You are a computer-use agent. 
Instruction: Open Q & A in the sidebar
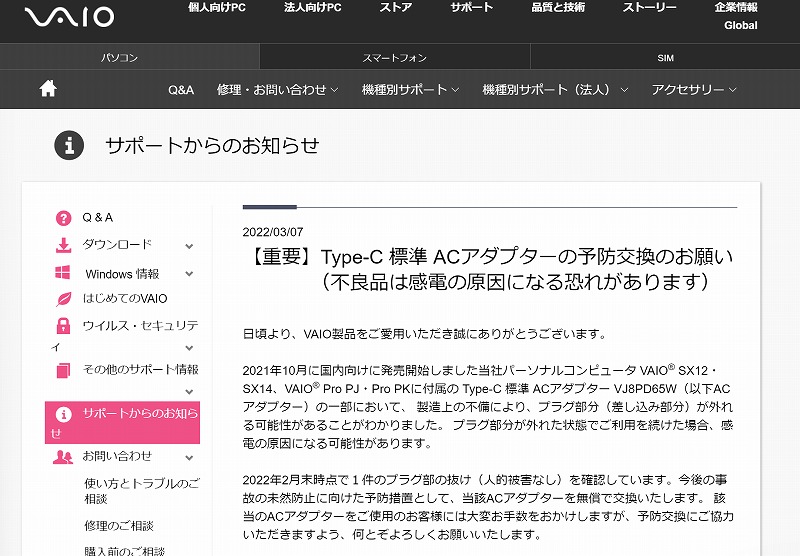click(97, 218)
